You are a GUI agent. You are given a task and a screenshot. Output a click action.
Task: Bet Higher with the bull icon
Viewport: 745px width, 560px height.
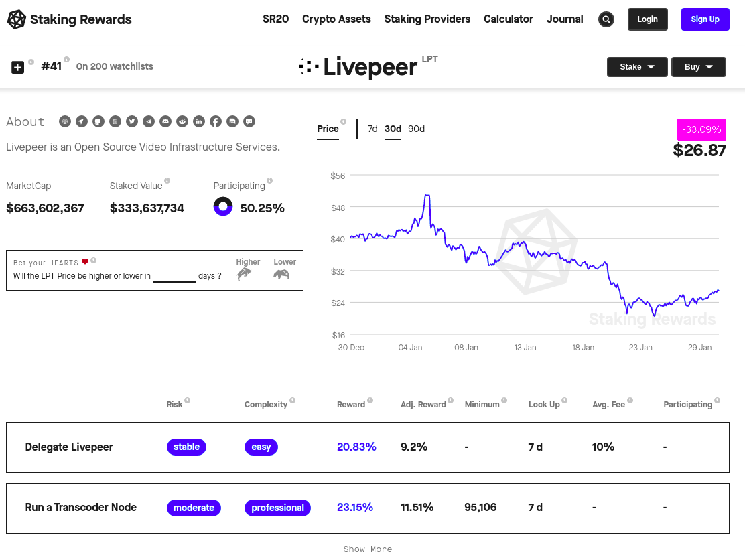click(245, 273)
